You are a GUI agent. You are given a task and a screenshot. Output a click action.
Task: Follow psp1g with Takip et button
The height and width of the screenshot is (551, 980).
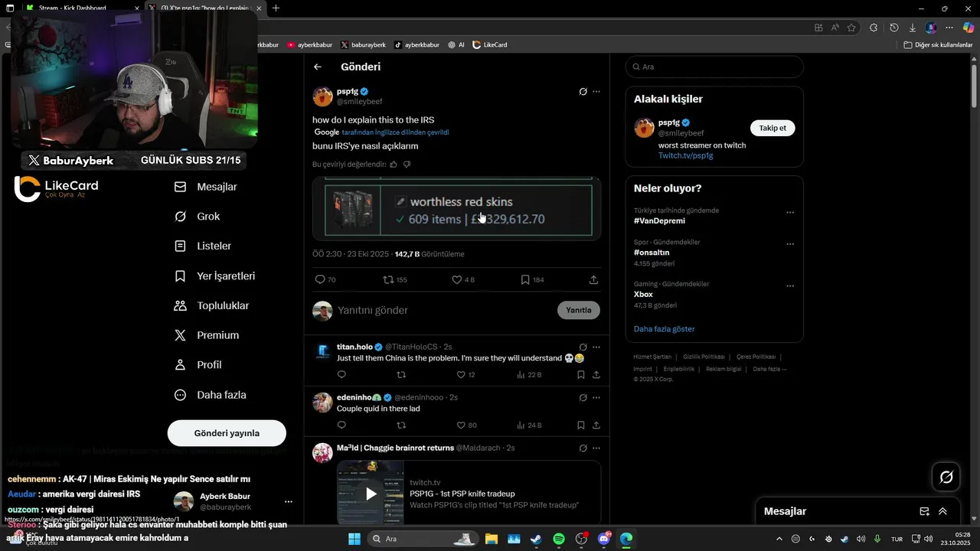773,128
